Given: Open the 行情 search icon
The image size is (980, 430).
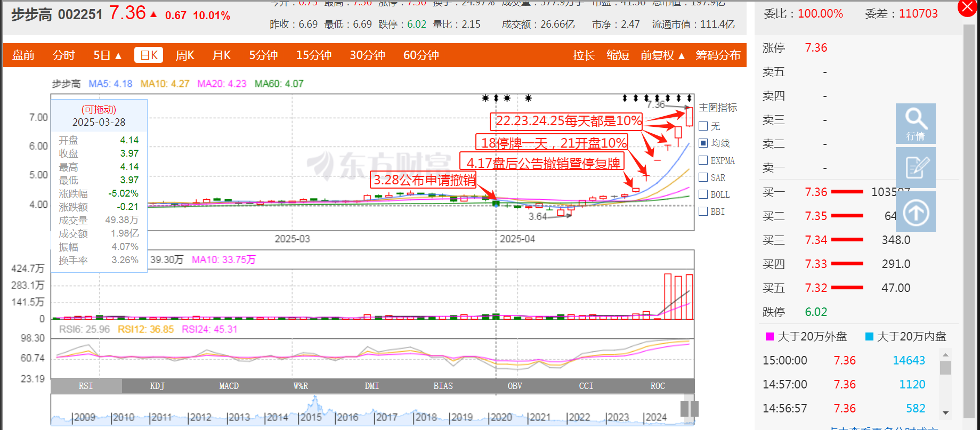Looking at the screenshot, I should [916, 124].
